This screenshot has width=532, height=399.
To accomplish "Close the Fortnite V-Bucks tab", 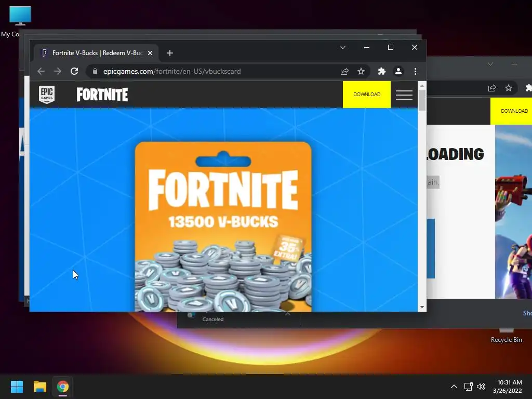I will coord(150,53).
